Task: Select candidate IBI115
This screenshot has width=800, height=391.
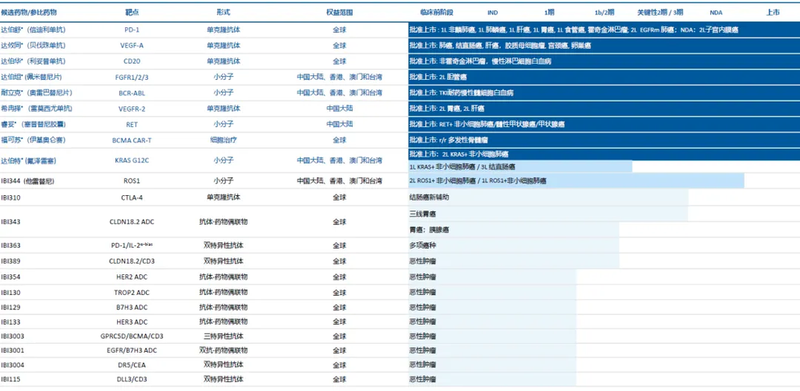Action: [x=10, y=379]
